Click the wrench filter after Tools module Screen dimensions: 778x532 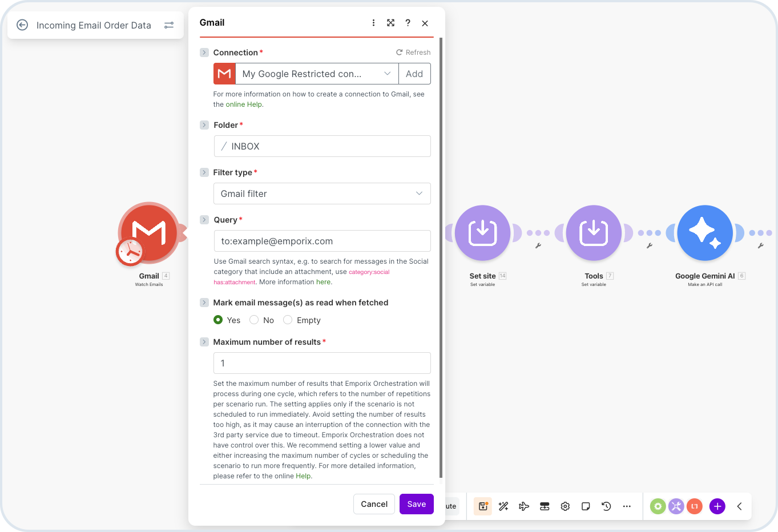(650, 245)
